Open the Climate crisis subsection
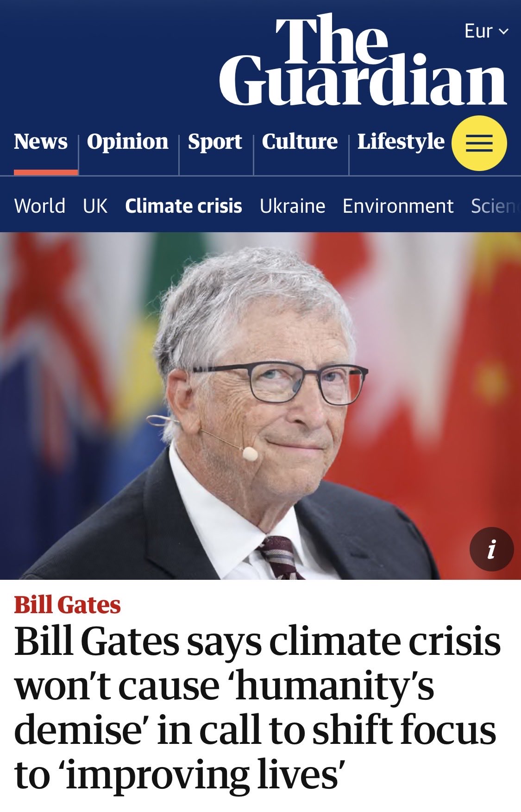The width and height of the screenshot is (521, 812). point(183,206)
